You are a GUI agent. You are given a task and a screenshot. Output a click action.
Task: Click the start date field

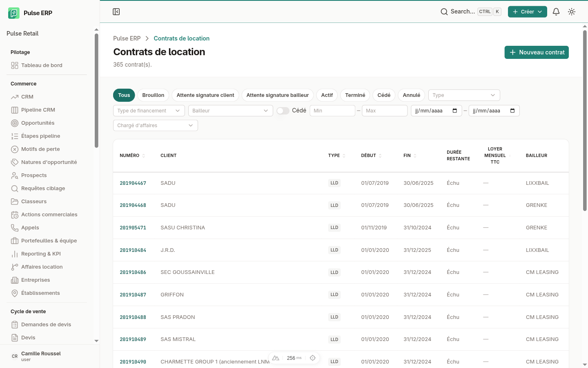436,111
